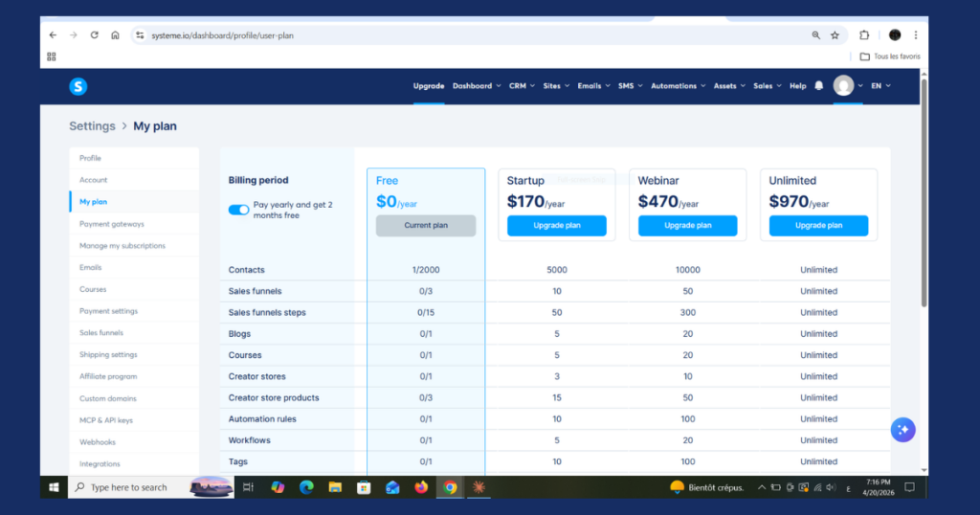Click the taskbar volume icon
This screenshot has width=980, height=515.
[x=832, y=487]
